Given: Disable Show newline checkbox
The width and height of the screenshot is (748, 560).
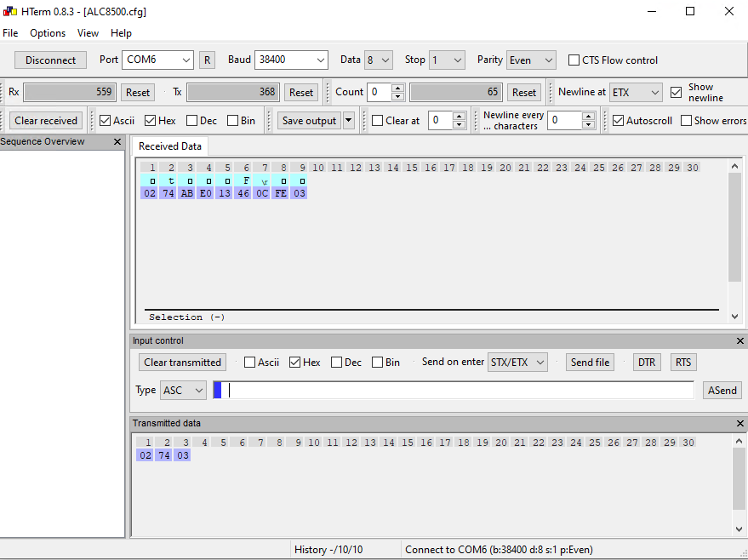Looking at the screenshot, I should [x=676, y=92].
